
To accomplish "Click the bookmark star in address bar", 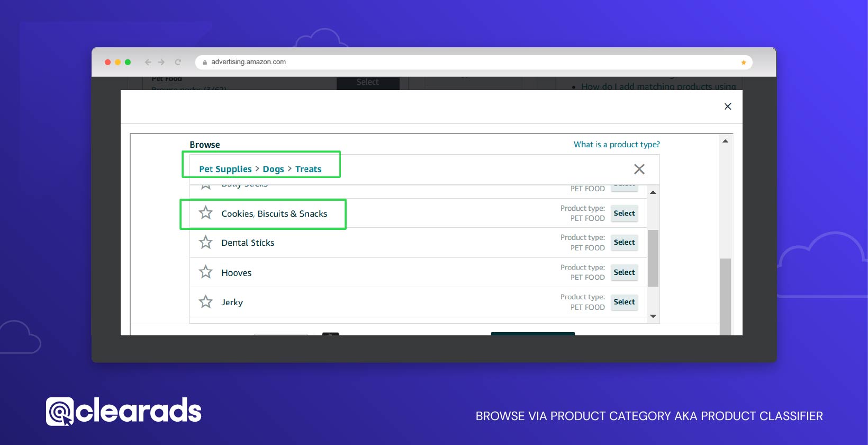I will tap(744, 63).
